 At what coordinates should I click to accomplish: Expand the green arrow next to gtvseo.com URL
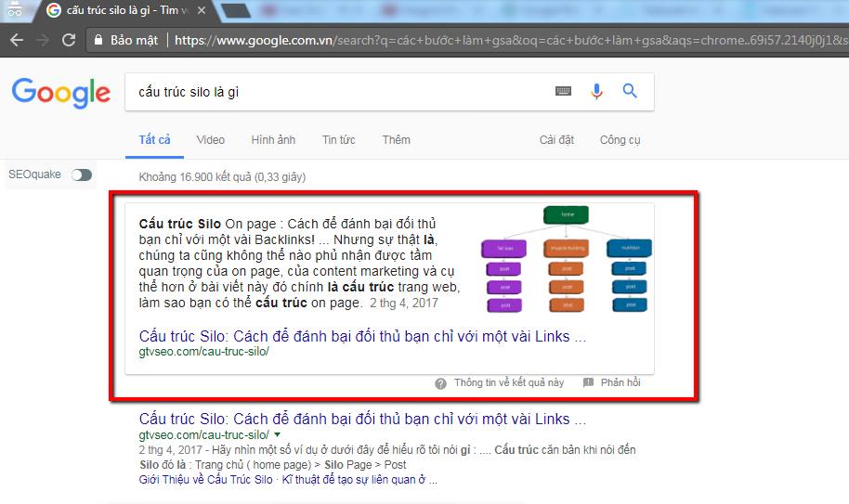[278, 434]
